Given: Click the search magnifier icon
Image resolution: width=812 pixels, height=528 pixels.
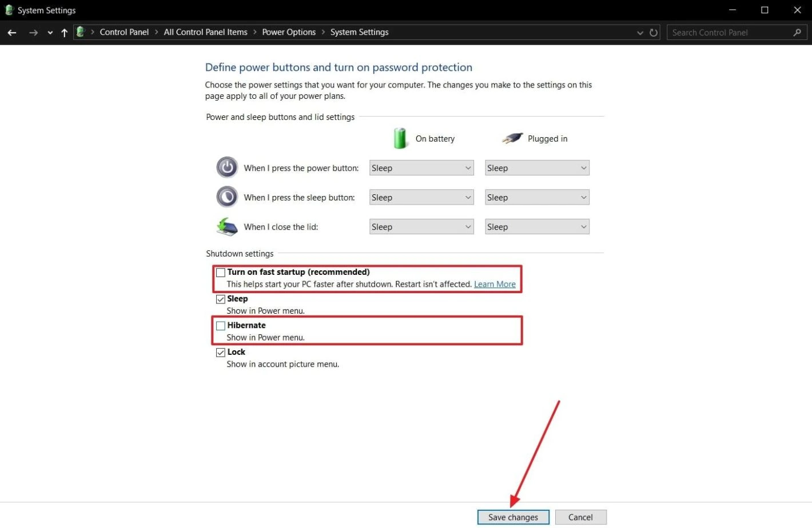Looking at the screenshot, I should 797,33.
